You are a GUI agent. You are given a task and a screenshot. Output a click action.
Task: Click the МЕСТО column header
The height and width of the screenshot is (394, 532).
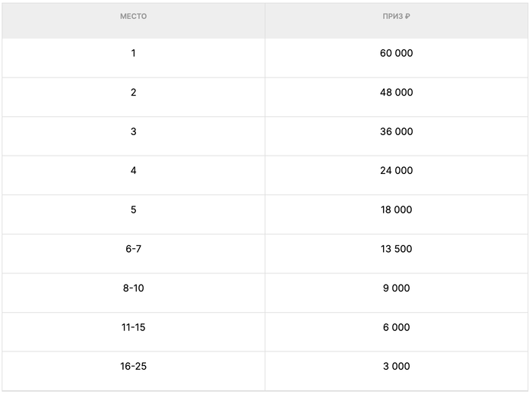click(x=133, y=17)
